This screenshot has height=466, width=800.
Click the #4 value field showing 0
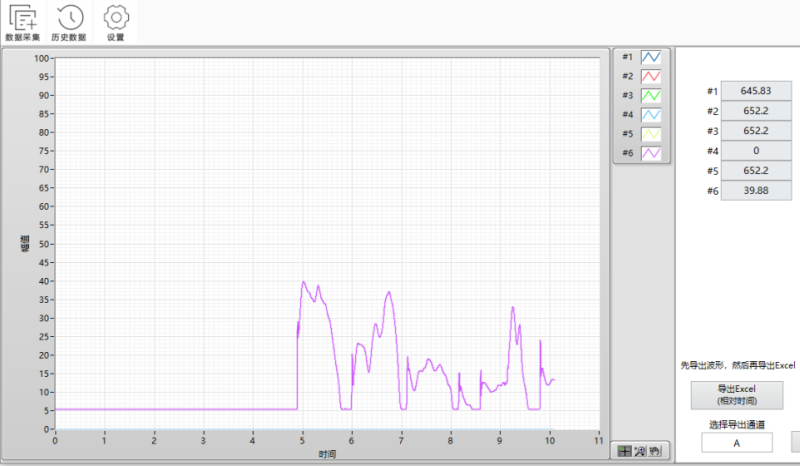(x=756, y=151)
